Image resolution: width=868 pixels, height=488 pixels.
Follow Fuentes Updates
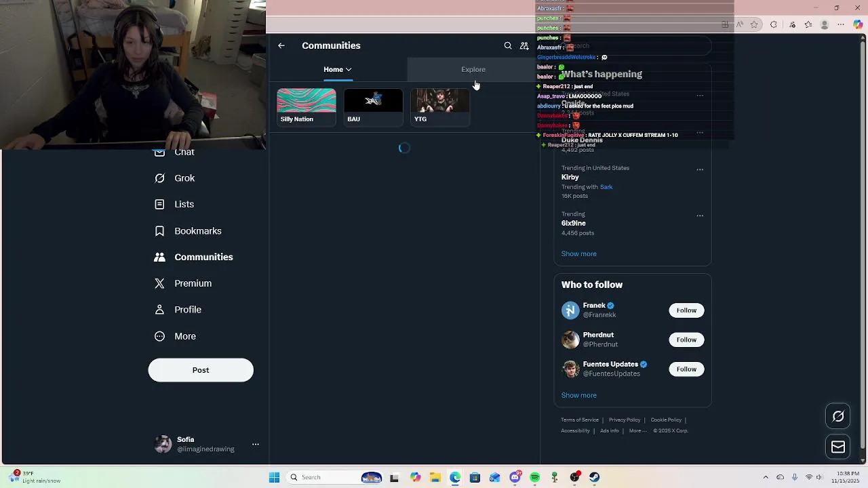pos(686,369)
